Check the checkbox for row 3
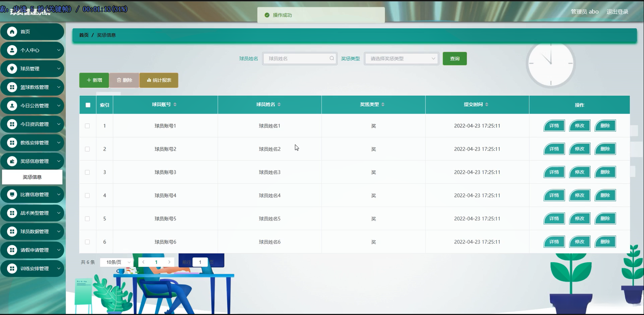Screen dimensions: 644x315 point(87,172)
